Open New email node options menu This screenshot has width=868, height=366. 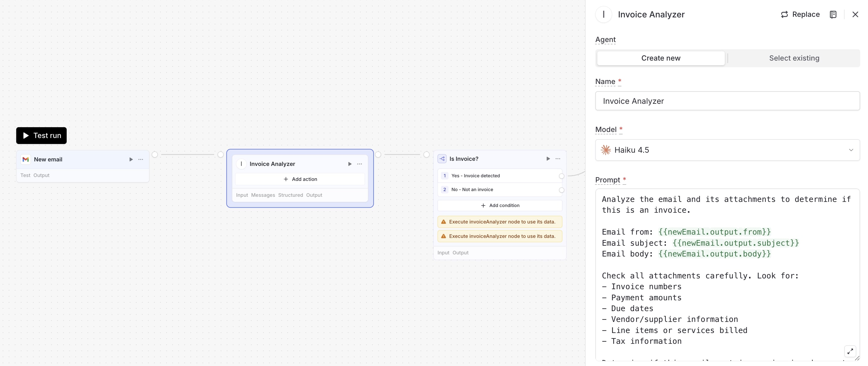coord(141,159)
